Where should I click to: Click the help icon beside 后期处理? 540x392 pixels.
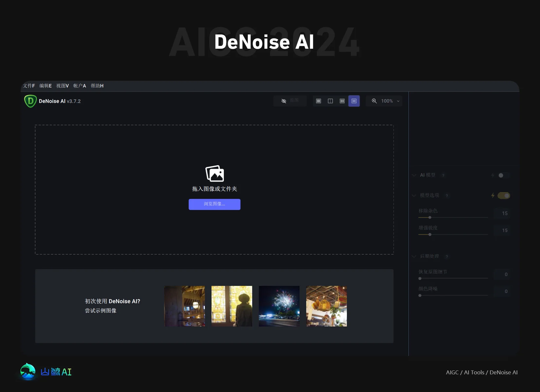[x=447, y=256]
